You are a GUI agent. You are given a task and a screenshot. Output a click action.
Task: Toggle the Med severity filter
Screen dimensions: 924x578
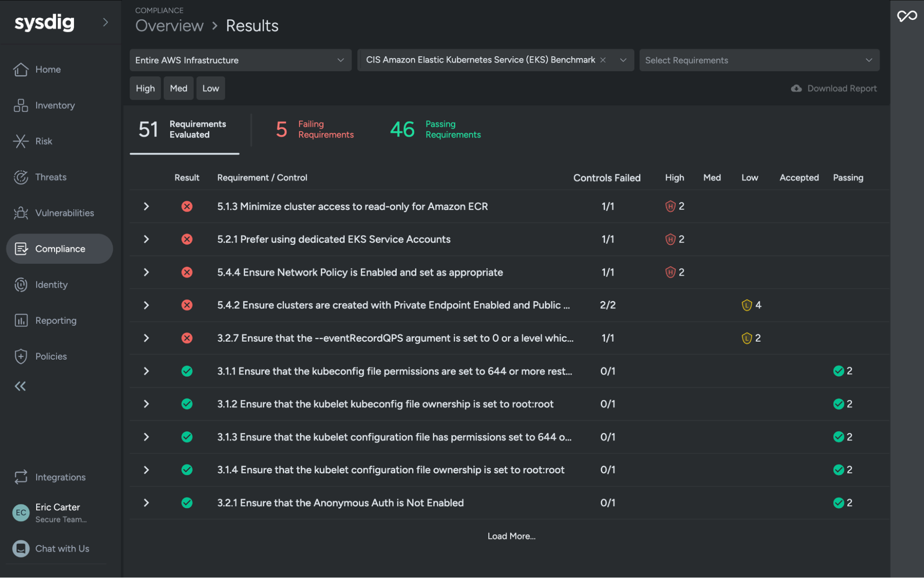pyautogui.click(x=178, y=88)
